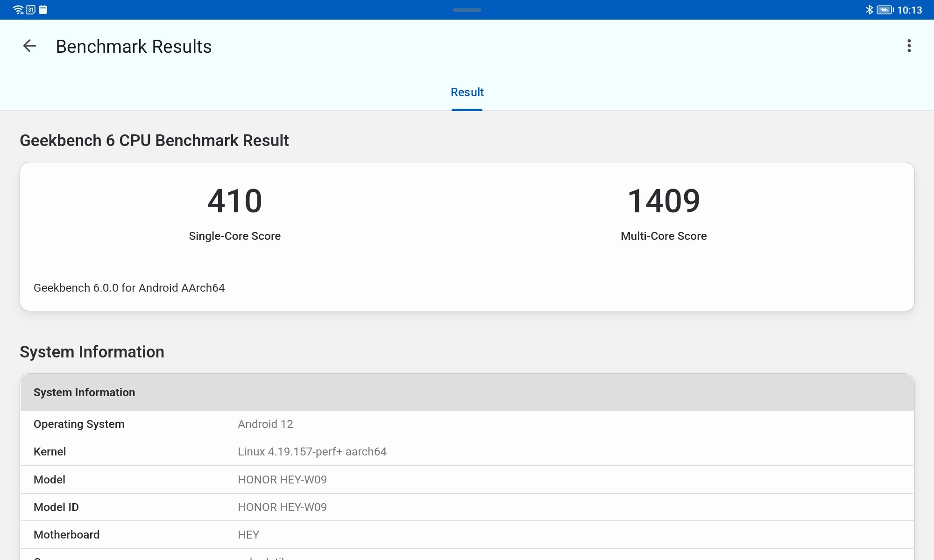Tap the back arrow icon

(x=29, y=46)
